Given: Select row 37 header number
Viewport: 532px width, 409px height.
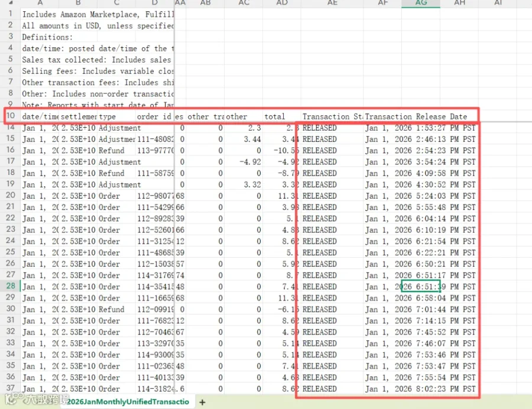Looking at the screenshot, I should pyautogui.click(x=11, y=388).
